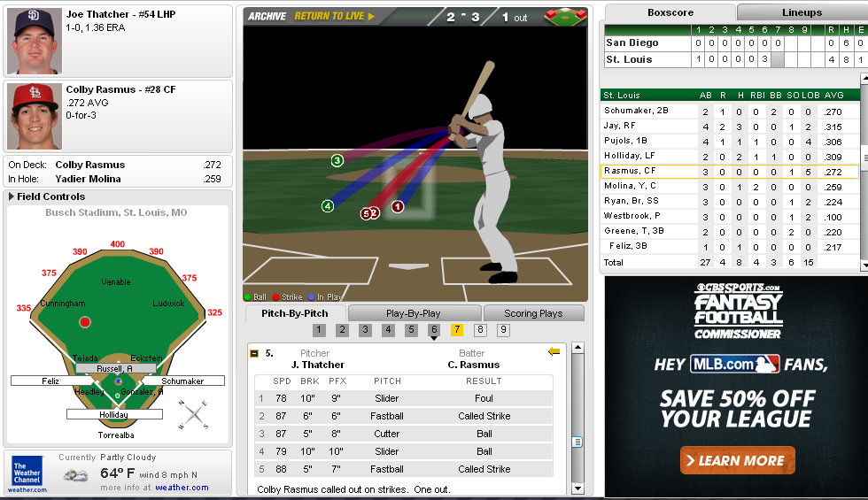Click the Fantasy Football Commissioner logo
Image resolution: width=868 pixels, height=500 pixels.
tap(738, 311)
